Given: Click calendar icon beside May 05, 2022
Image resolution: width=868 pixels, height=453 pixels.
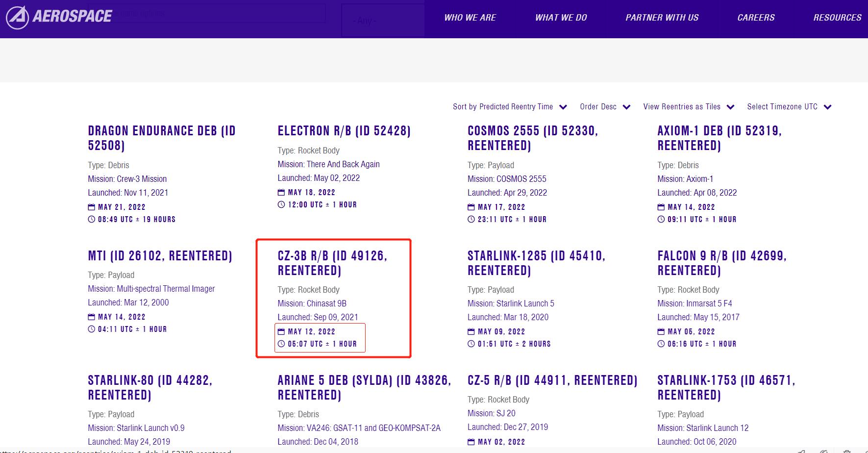Looking at the screenshot, I should (661, 331).
